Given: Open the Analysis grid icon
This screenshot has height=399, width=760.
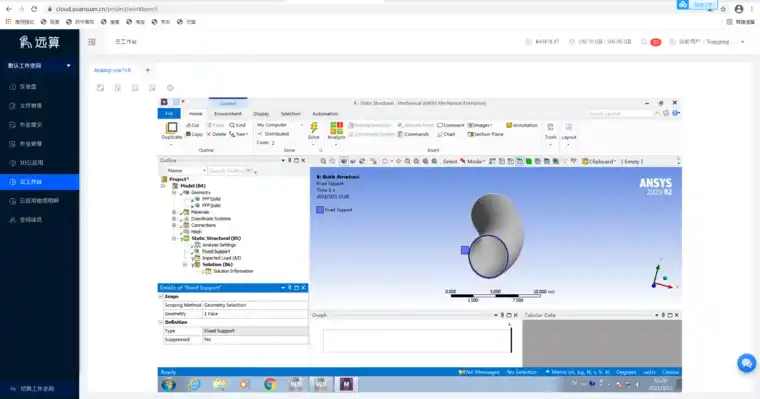Looking at the screenshot, I should coord(336,128).
